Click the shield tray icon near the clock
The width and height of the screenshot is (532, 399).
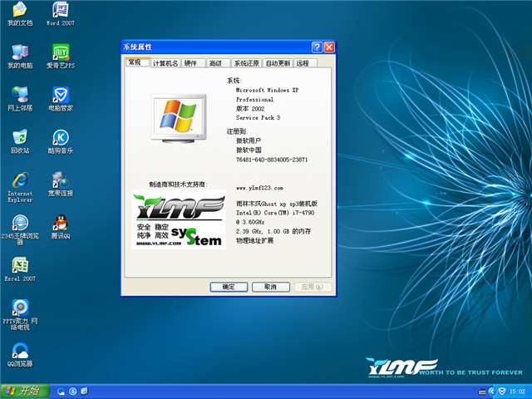[502, 392]
